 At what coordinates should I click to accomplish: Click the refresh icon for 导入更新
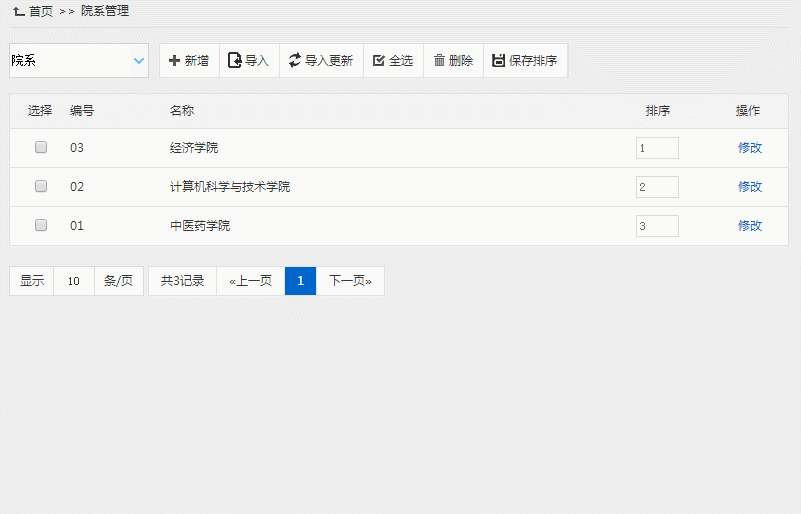[294, 61]
